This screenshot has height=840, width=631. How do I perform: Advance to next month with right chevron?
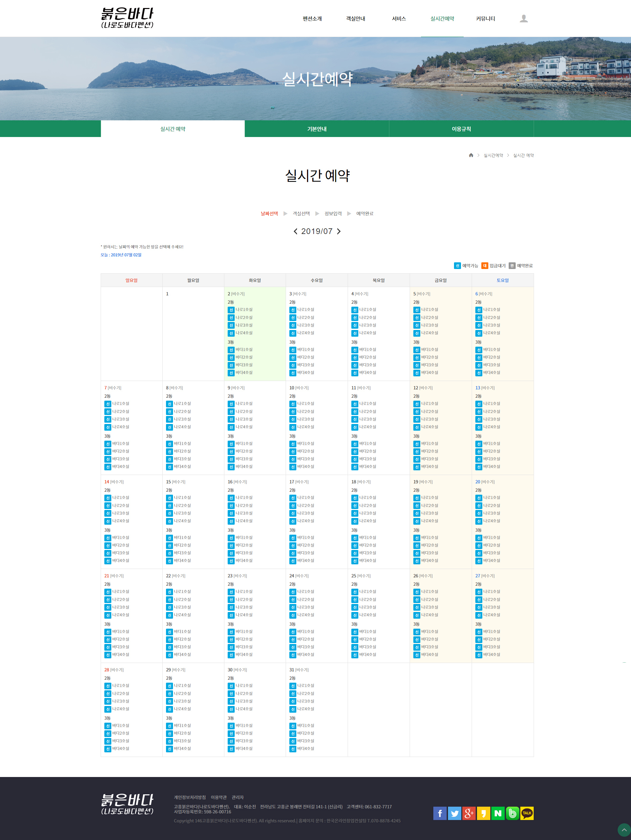pos(339,231)
